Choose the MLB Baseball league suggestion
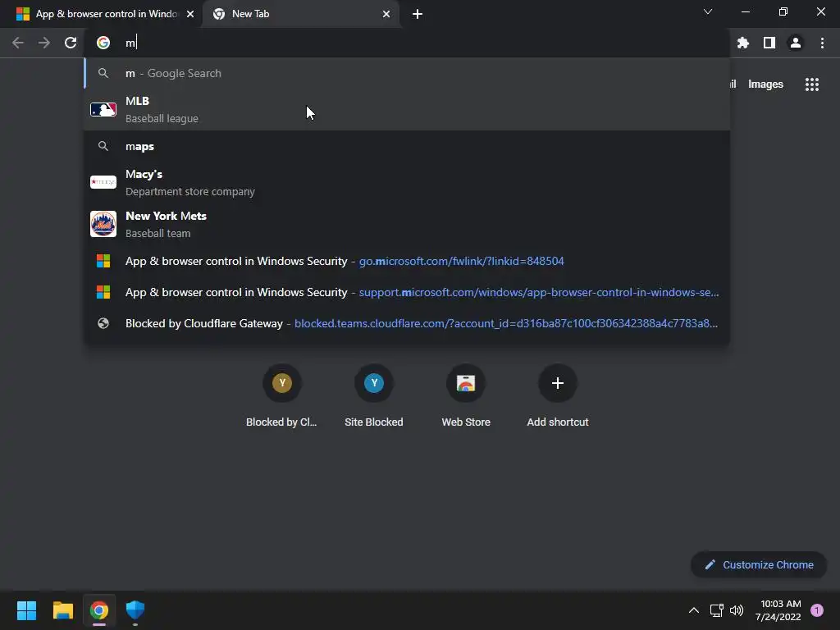The image size is (840, 630). tap(407, 109)
